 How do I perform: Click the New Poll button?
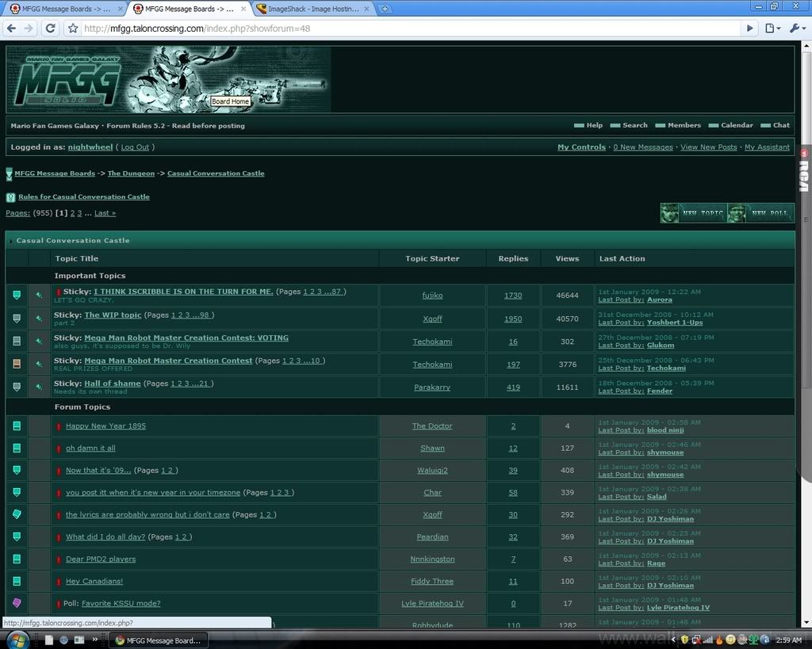pyautogui.click(x=760, y=213)
